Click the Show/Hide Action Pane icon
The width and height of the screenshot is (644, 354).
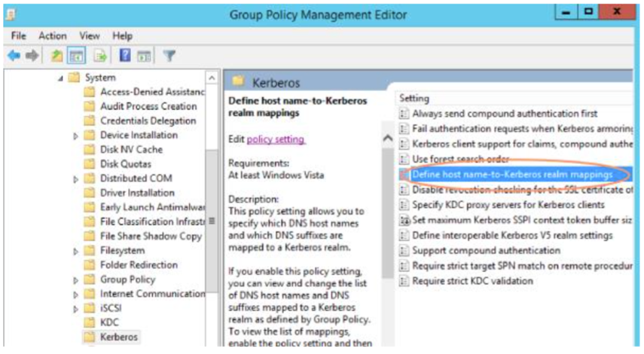pos(144,56)
